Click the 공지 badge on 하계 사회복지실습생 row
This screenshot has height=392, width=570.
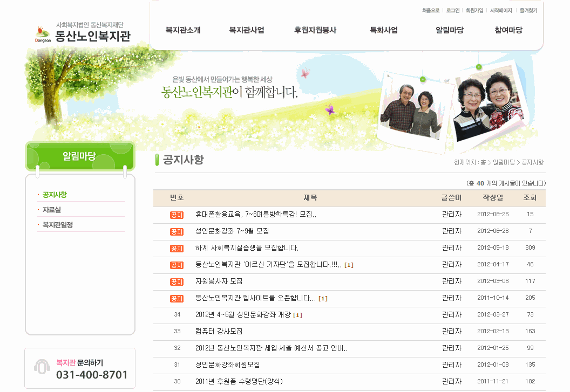pyautogui.click(x=177, y=249)
